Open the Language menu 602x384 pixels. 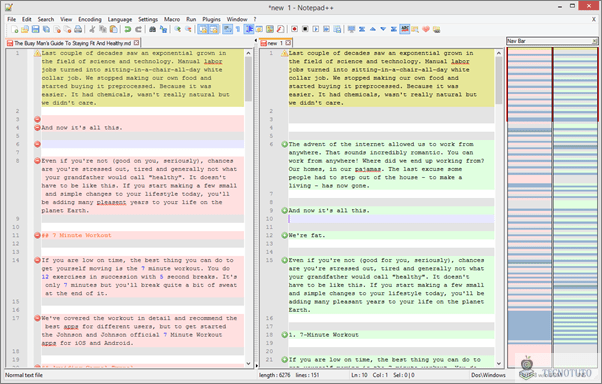[119, 19]
